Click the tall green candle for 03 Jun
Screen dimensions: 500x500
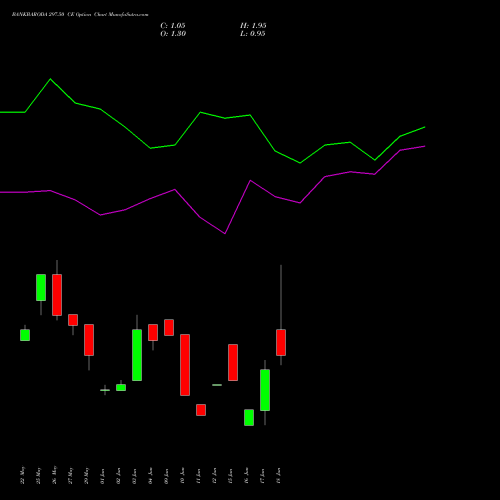tap(137, 355)
